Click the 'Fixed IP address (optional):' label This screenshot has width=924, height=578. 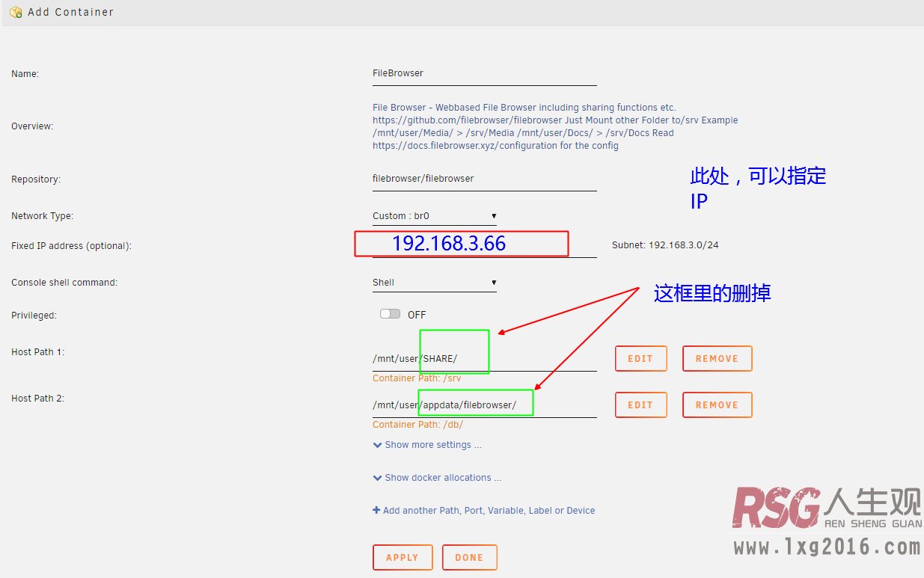point(71,246)
